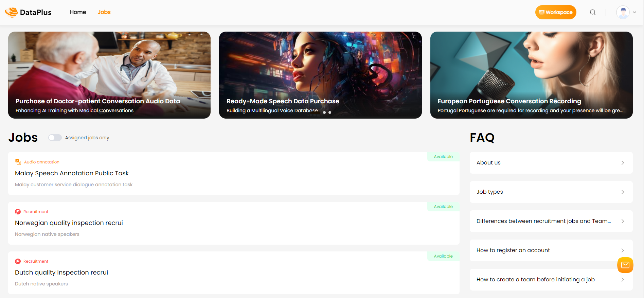The image size is (644, 298).
Task: Open the floating mail contact icon
Action: tap(625, 265)
